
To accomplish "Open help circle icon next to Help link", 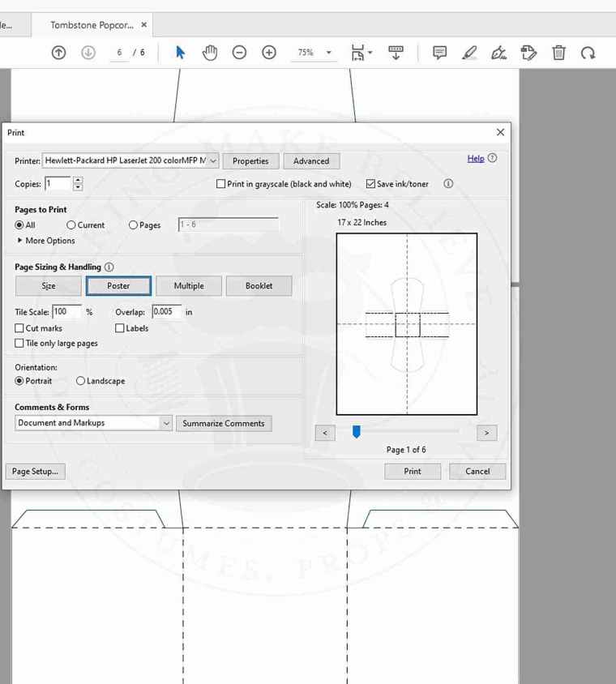I will pos(492,158).
